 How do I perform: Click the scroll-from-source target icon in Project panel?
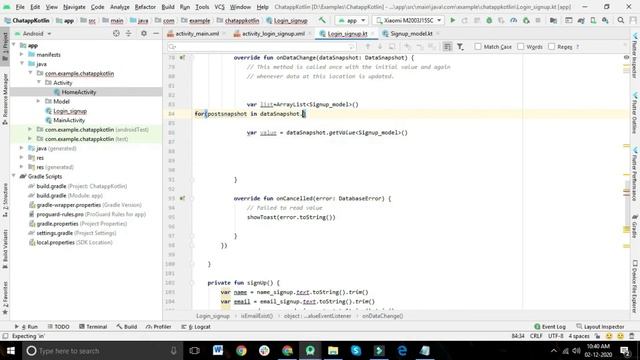[116, 33]
